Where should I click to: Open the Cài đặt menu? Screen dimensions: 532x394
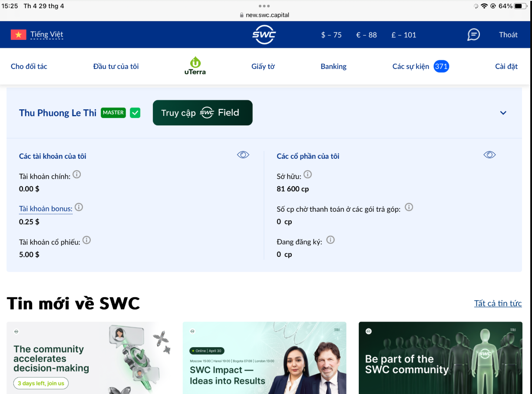click(x=506, y=66)
